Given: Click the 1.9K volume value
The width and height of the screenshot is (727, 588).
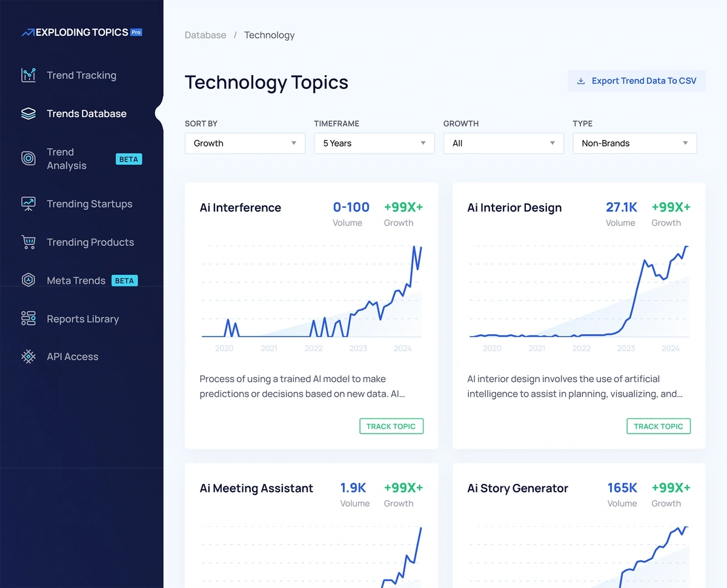Looking at the screenshot, I should coord(354,487).
